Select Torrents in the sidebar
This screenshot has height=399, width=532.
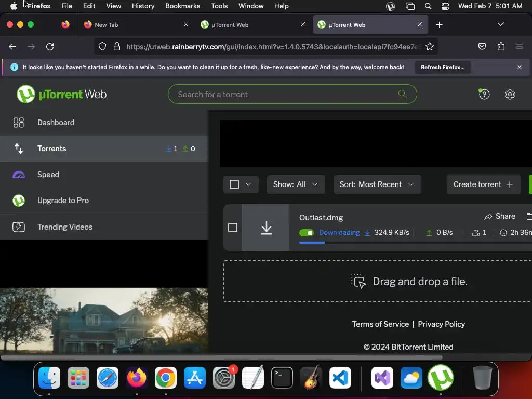point(104,149)
